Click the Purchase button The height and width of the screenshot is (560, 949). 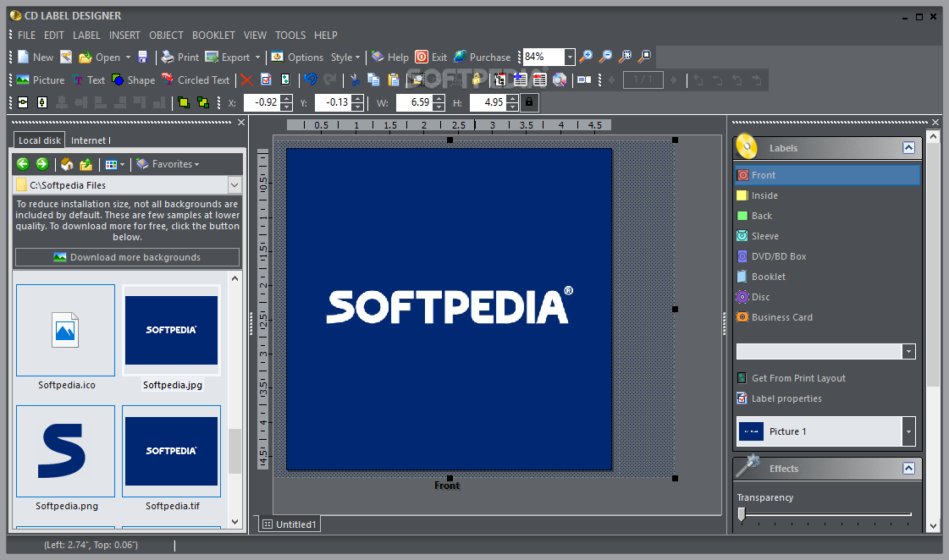(x=483, y=57)
